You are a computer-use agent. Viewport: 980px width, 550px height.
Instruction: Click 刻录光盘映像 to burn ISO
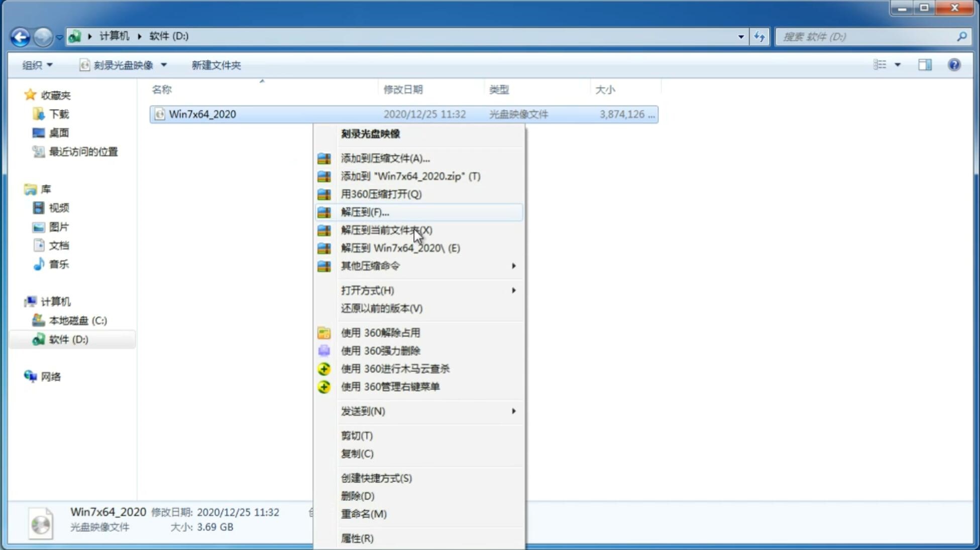[x=370, y=133]
